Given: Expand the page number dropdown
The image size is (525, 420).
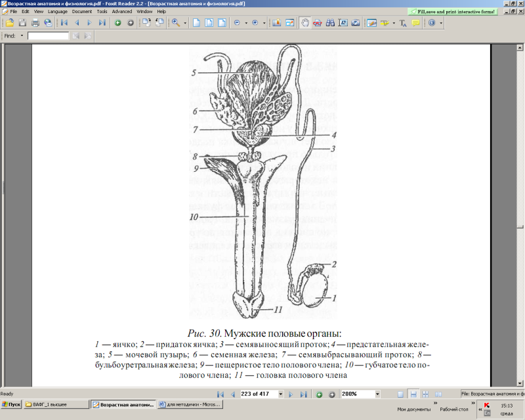Looking at the screenshot, I should coord(281,394).
